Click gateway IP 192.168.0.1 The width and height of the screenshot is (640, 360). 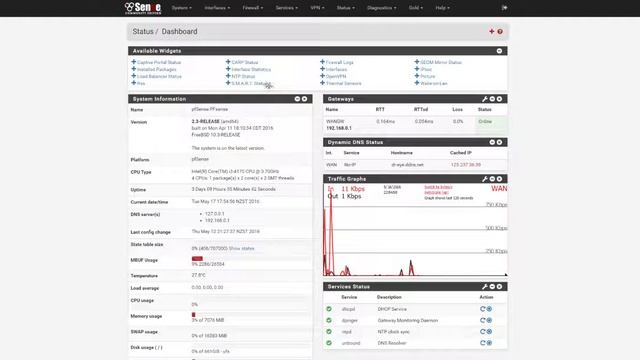[339, 128]
